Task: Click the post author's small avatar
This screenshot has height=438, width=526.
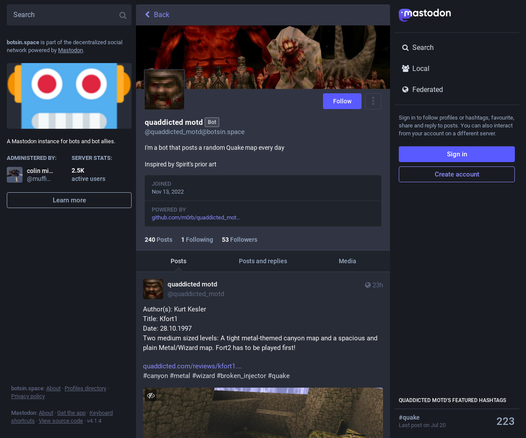Action: point(153,289)
